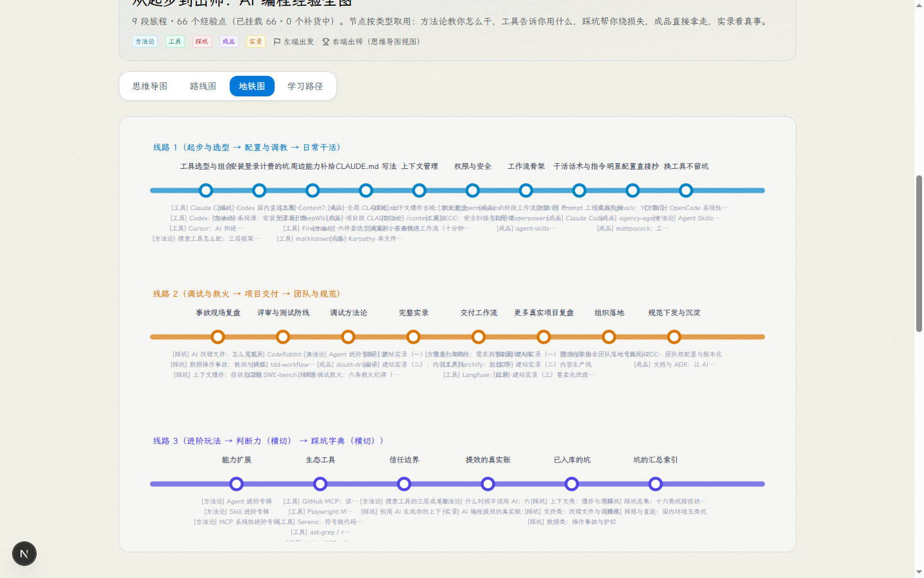This screenshot has height=578, width=924.
Task: Switch to the 路线图 tab
Action: pyautogui.click(x=203, y=86)
